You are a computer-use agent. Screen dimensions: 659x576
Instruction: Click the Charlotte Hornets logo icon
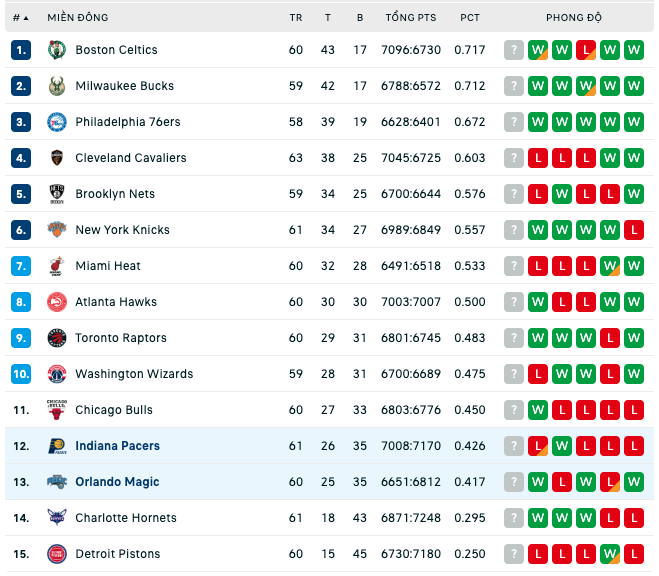coord(57,518)
